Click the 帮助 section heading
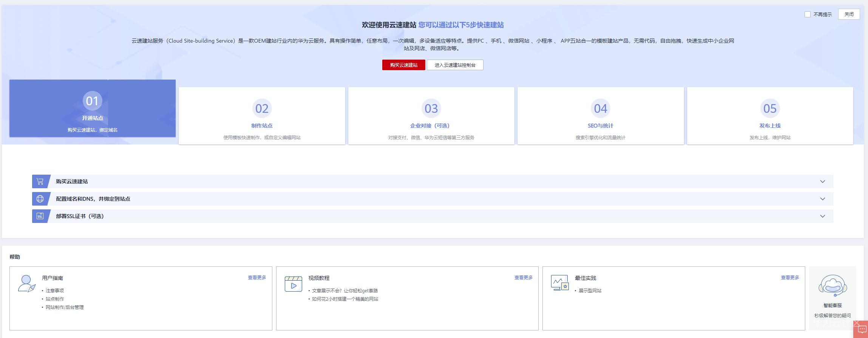Screen dimensions: 868x338 (x=15, y=257)
